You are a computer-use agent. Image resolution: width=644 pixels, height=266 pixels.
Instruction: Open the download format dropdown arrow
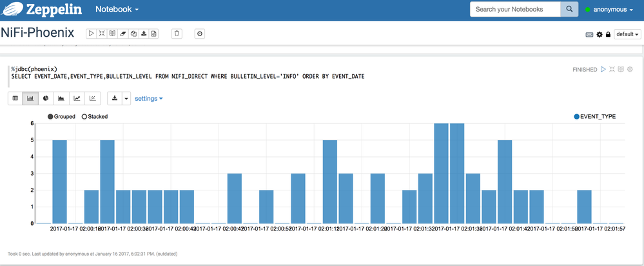tap(126, 98)
